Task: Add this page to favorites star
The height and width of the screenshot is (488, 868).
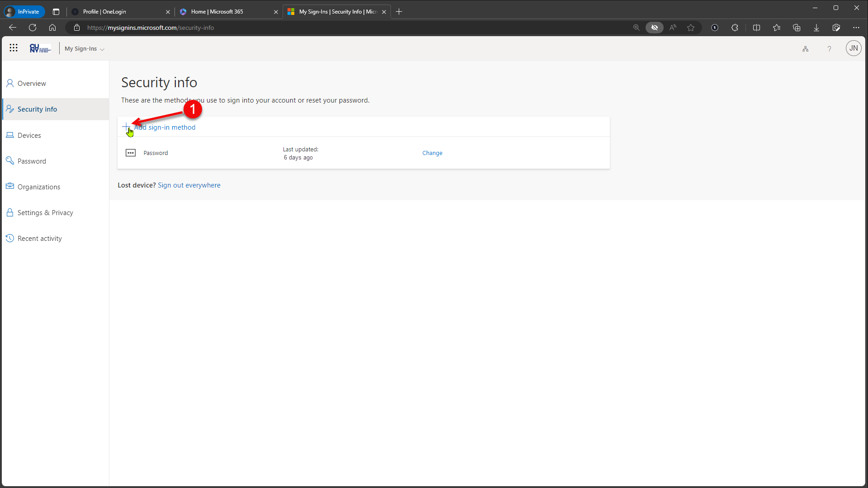Action: 690,28
